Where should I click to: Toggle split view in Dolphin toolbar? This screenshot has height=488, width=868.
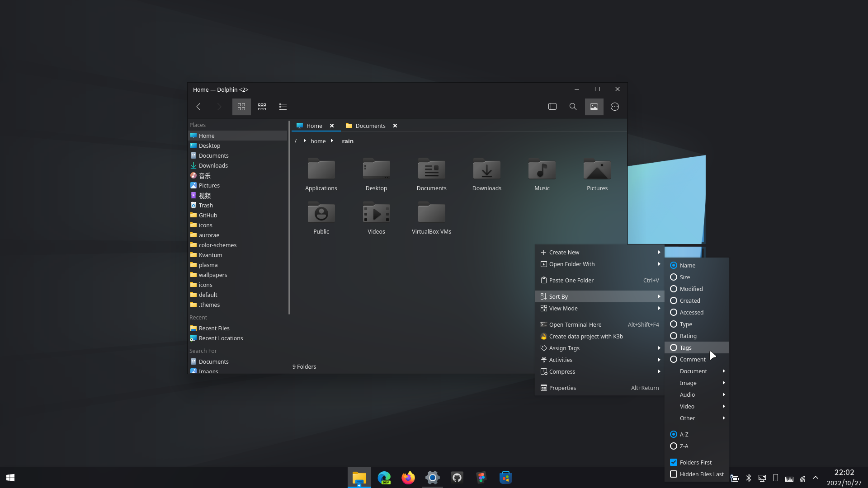552,107
